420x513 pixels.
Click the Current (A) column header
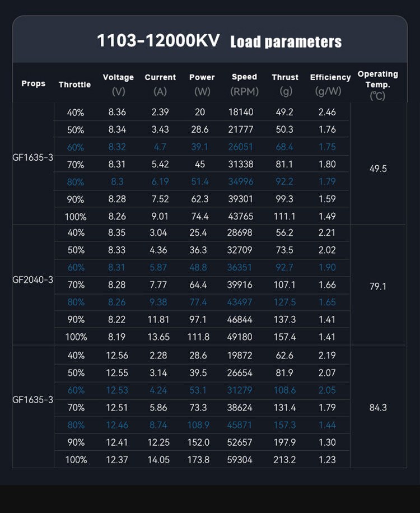160,84
